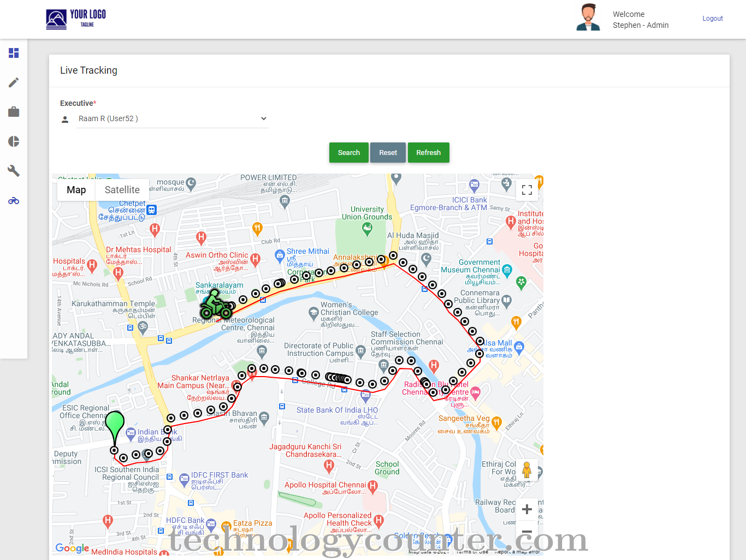
Task: Click the Aswin Ortho Clinic marker
Action: tap(255, 259)
